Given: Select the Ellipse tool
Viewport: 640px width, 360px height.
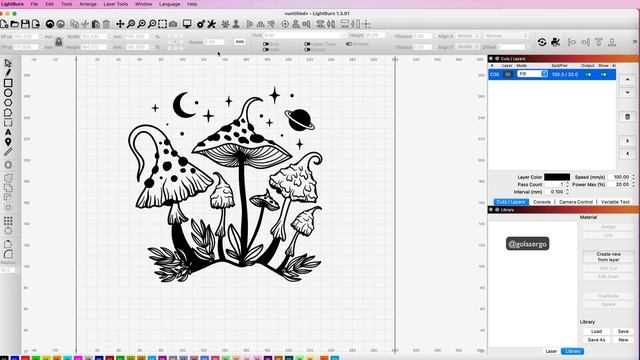Looking at the screenshot, I should pyautogui.click(x=8, y=93).
